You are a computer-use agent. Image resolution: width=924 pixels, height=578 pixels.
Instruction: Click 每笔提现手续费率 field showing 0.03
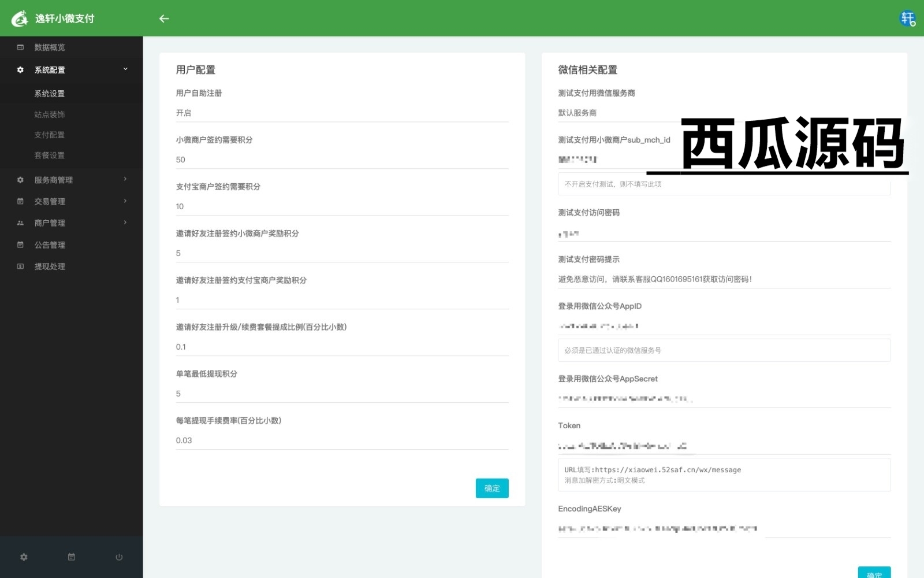342,441
